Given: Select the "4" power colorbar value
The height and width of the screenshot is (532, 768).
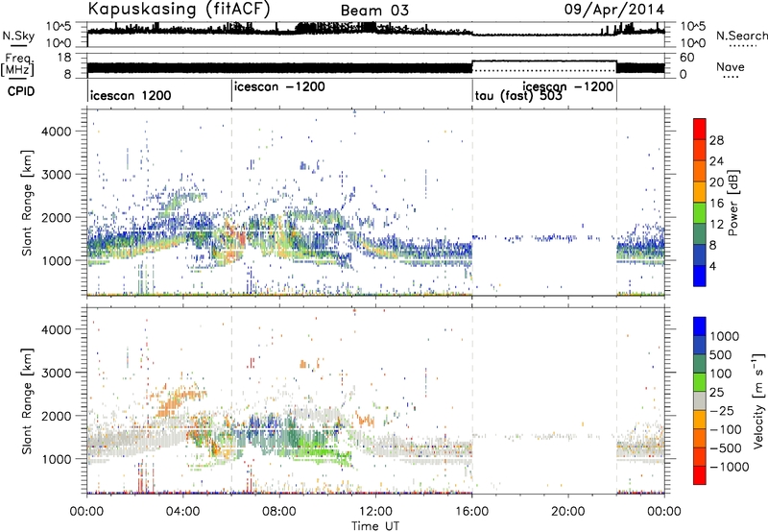Looking at the screenshot, I should (x=713, y=266).
